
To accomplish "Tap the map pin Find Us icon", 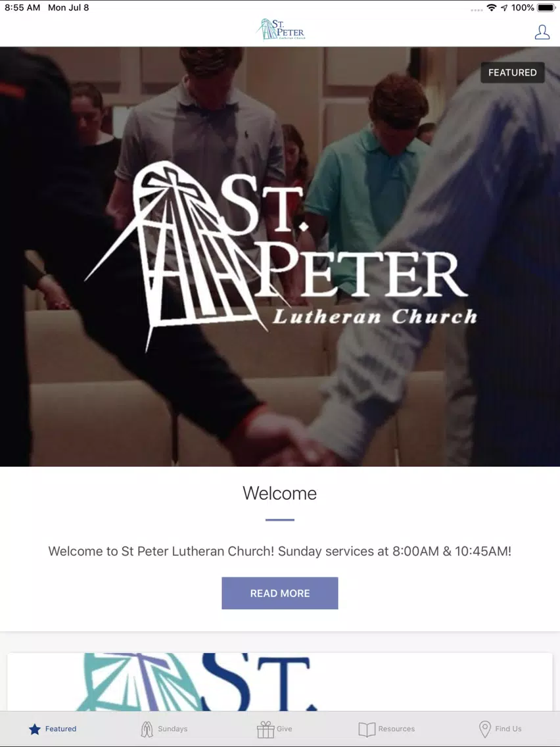I will click(485, 729).
